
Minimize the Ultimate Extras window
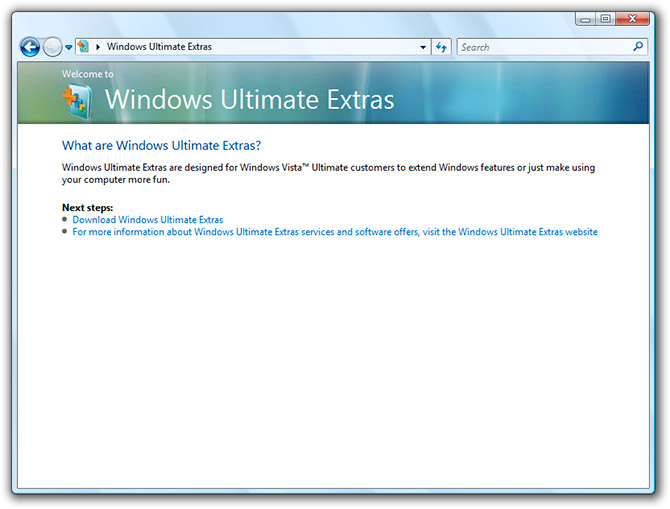pos(585,19)
